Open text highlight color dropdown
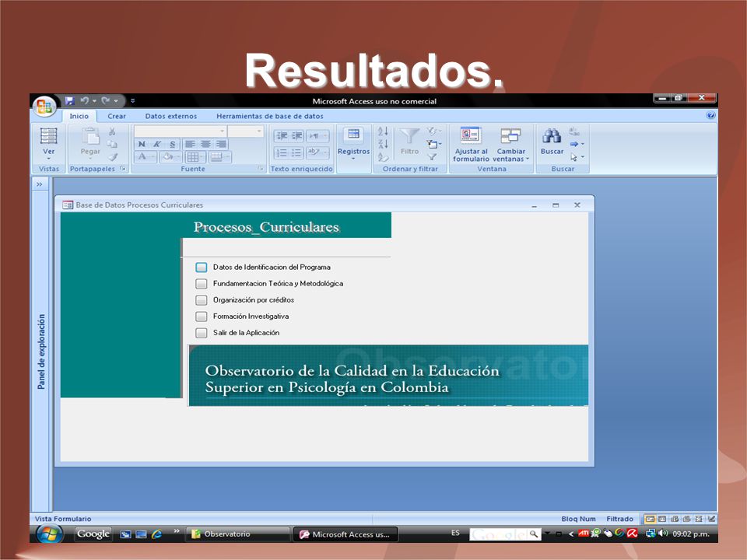The image size is (747, 560). coord(317,153)
